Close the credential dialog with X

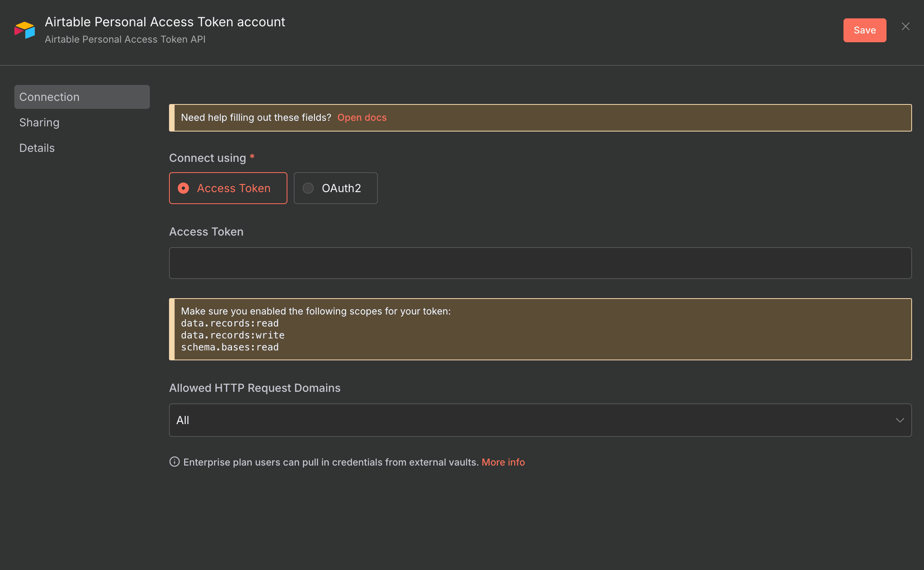(905, 26)
